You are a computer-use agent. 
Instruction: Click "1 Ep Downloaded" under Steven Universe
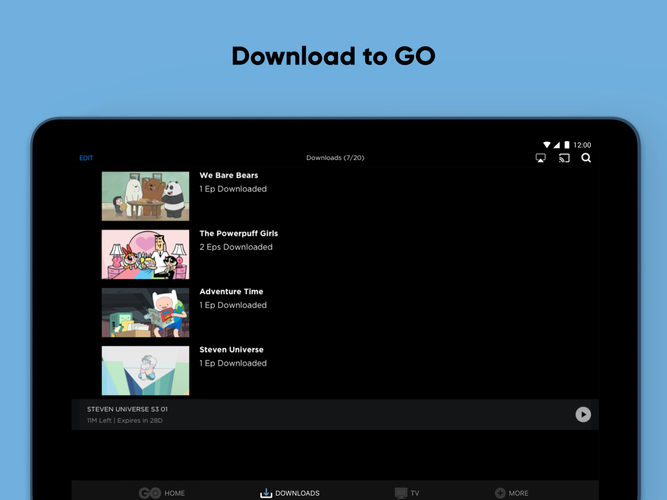point(233,363)
